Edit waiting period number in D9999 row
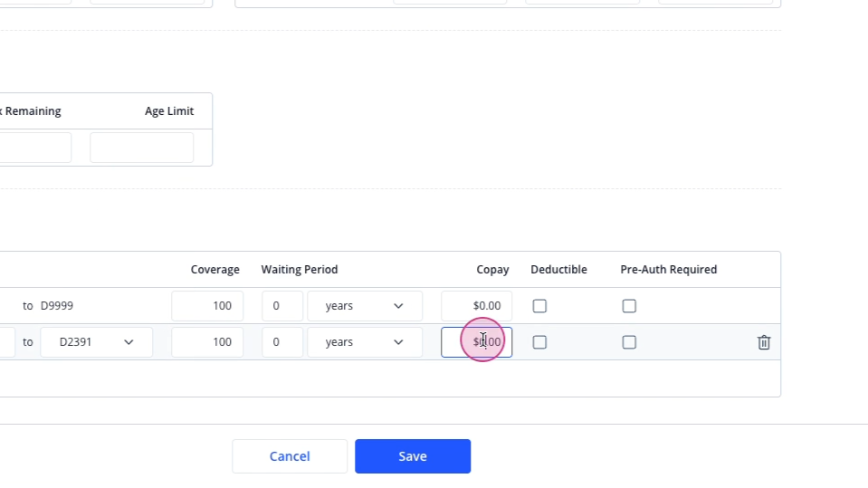This screenshot has width=868, height=488. (282, 306)
